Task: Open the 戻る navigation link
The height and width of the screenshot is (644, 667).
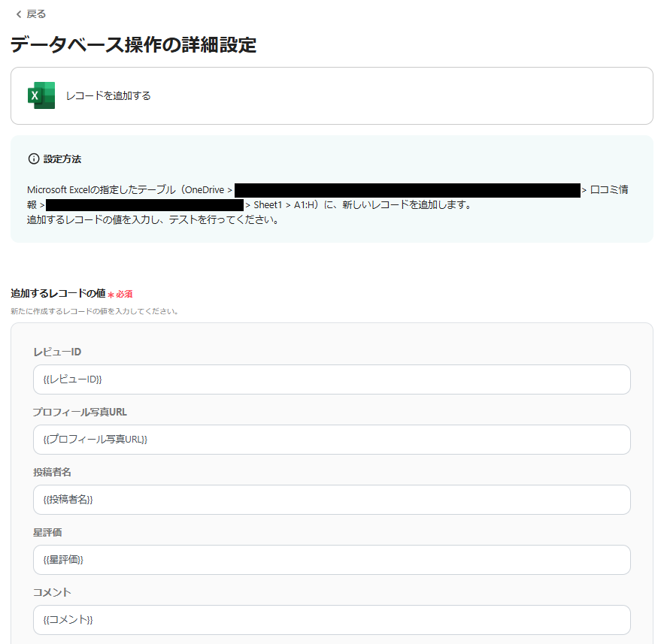Action: click(32, 13)
